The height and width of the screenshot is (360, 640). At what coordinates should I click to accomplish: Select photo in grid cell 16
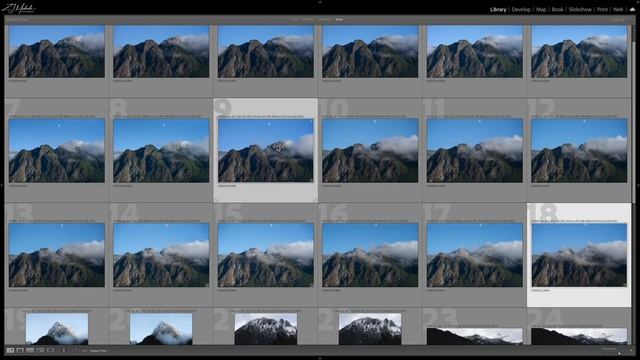click(370, 255)
